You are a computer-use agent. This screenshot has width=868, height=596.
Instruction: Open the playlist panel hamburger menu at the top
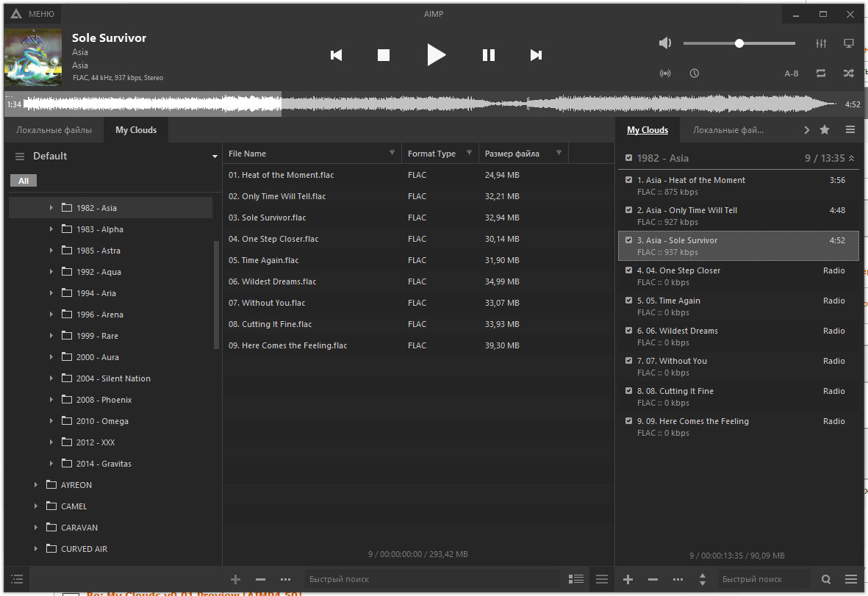(850, 129)
